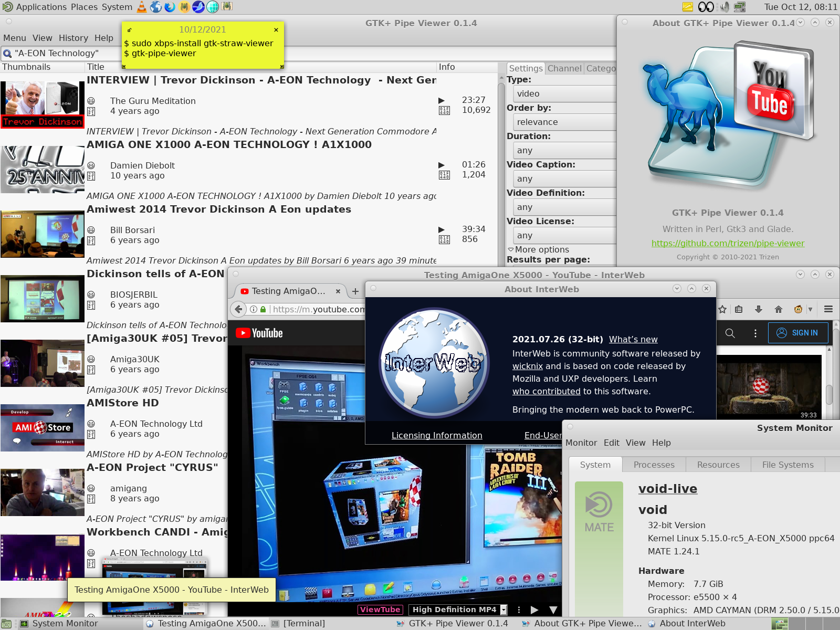
Task: Open the github.com/trizen/pipe-viewer link
Action: pos(728,243)
